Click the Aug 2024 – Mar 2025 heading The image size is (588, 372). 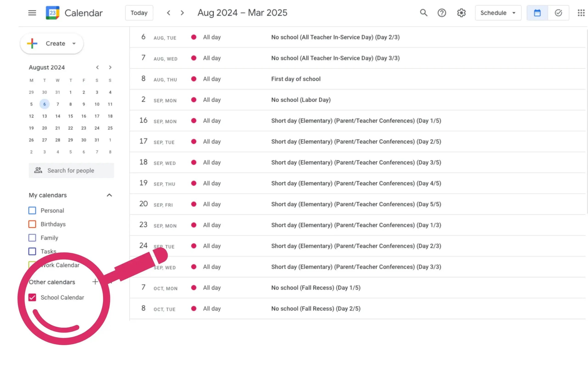[x=242, y=13]
